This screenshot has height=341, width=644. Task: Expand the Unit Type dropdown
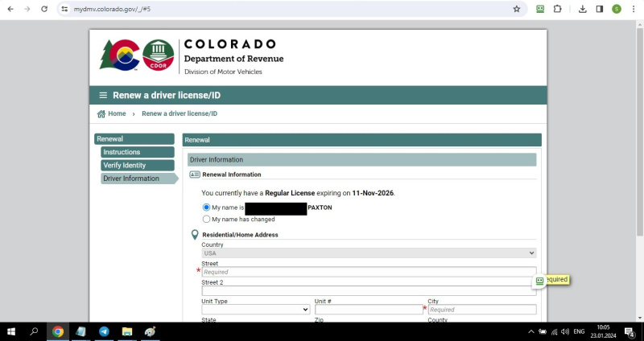point(255,310)
